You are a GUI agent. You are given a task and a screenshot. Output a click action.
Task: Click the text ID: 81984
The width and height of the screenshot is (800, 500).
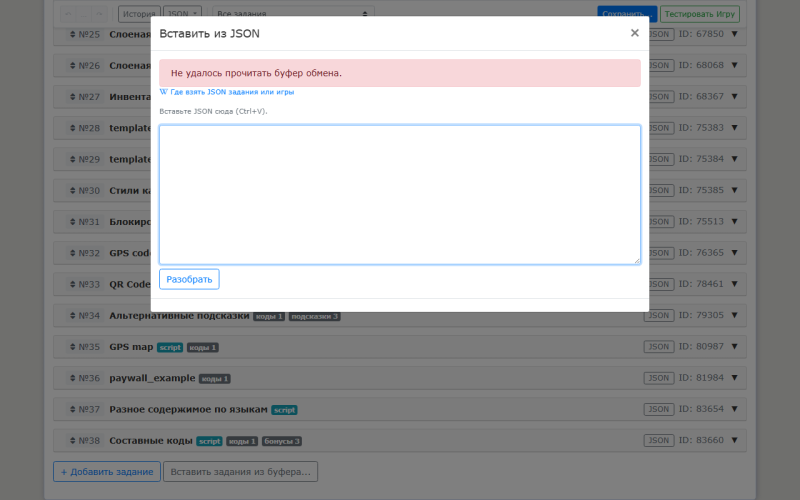701,378
